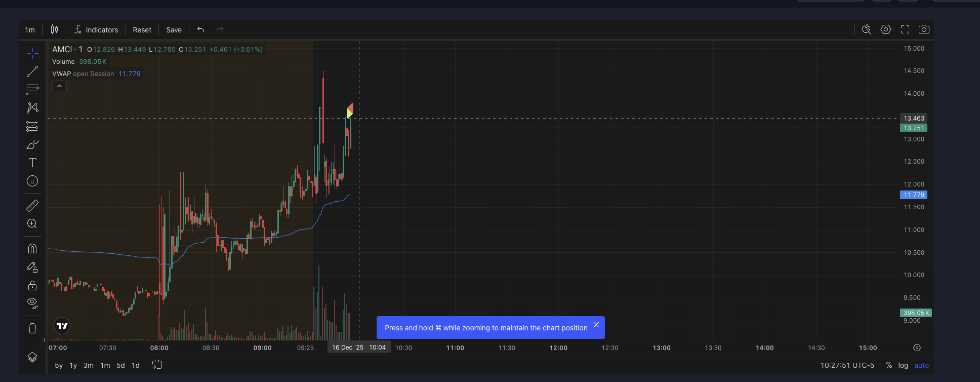
Task: Select the text annotation tool
Action: pos(32,163)
